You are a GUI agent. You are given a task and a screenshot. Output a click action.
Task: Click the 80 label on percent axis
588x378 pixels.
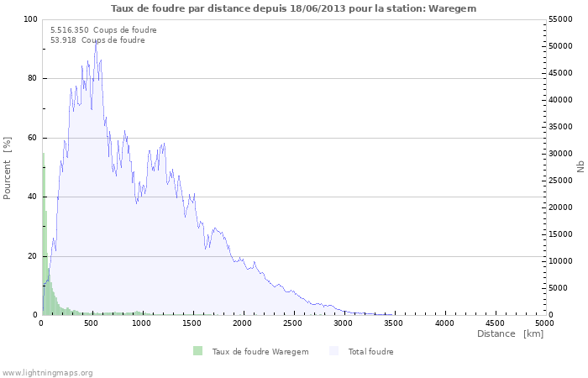click(x=33, y=78)
